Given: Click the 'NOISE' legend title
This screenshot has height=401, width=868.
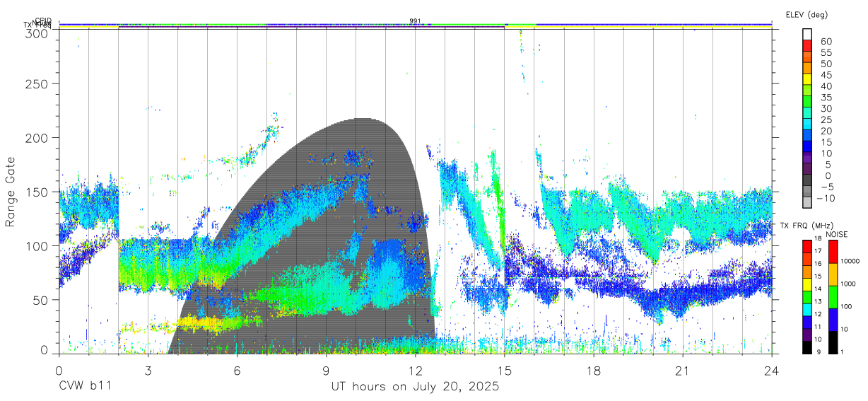Looking at the screenshot, I should (x=836, y=234).
